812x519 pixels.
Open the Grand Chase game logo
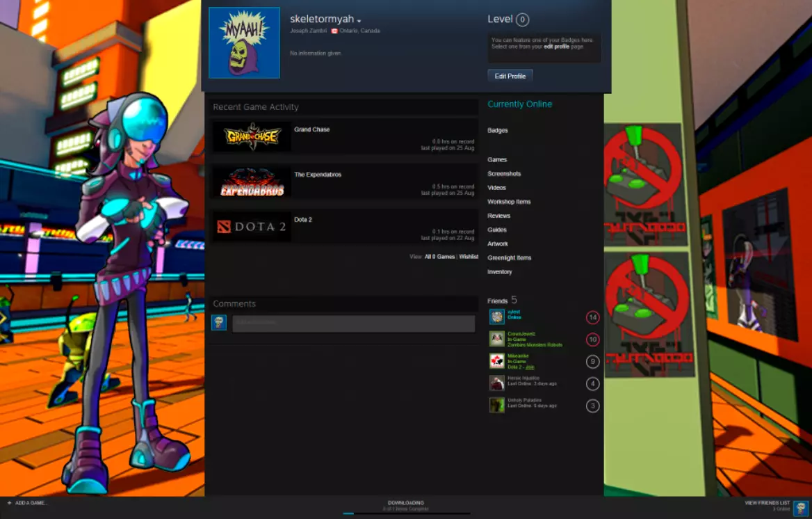point(252,136)
